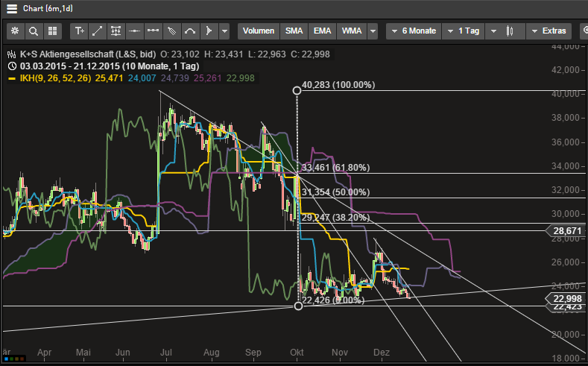Select the arc curve drawing tool
This screenshot has width=588, height=366.
[190, 31]
